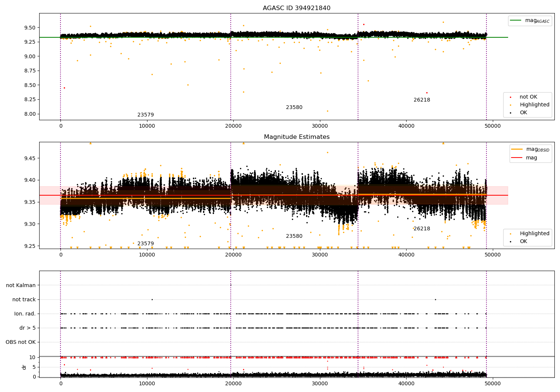Viewport: 560px width, 392px height.
Task: Select obsid label 23580 in the top plot
Action: (x=294, y=108)
